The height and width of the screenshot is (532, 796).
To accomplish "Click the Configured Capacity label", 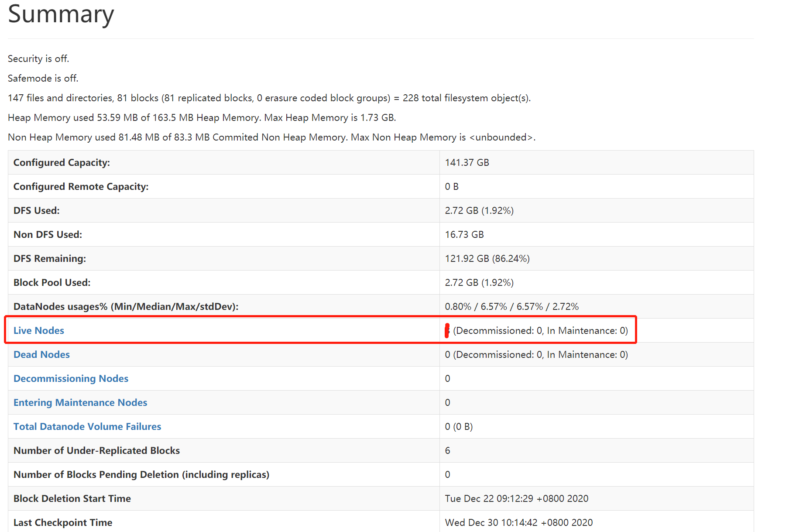I will [62, 162].
